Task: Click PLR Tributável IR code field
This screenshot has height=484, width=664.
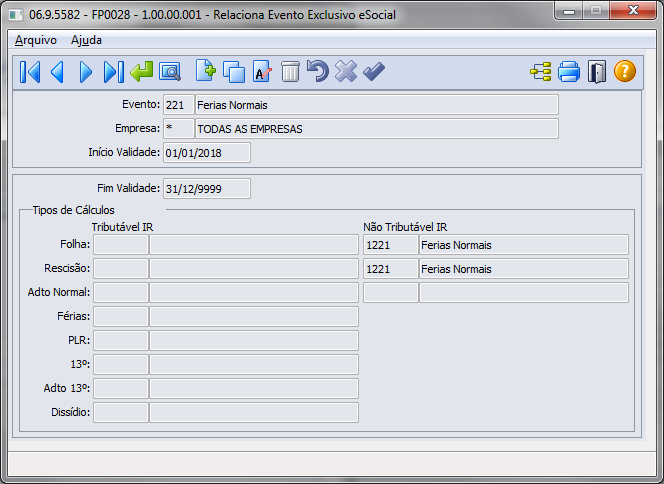Action: (121, 340)
